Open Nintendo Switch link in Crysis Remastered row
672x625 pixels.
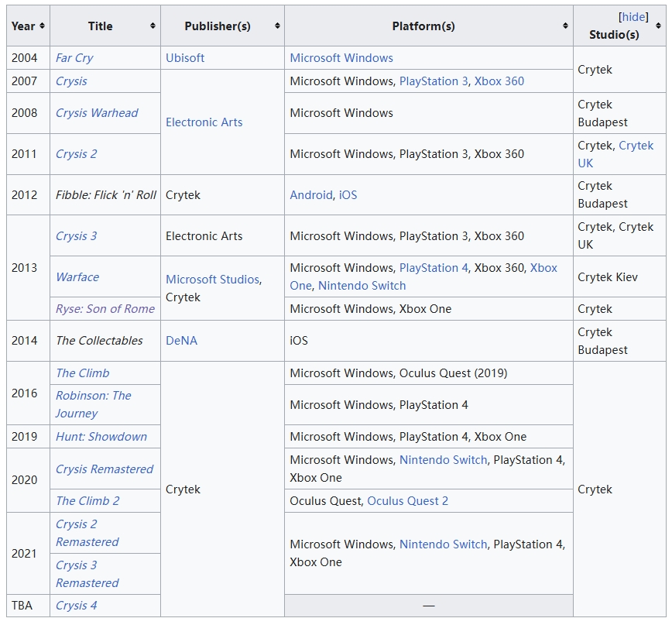tap(443, 460)
